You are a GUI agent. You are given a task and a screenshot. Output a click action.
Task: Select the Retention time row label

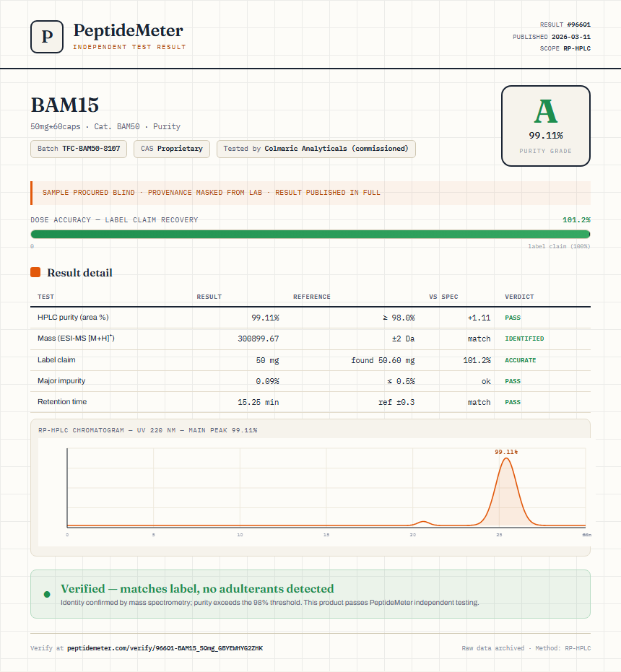(62, 401)
